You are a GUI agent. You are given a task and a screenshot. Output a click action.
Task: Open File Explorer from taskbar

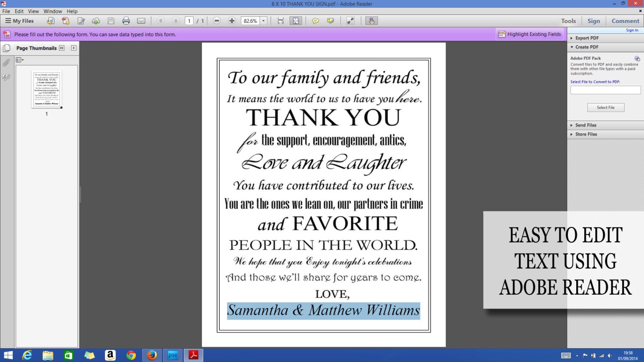click(x=48, y=355)
